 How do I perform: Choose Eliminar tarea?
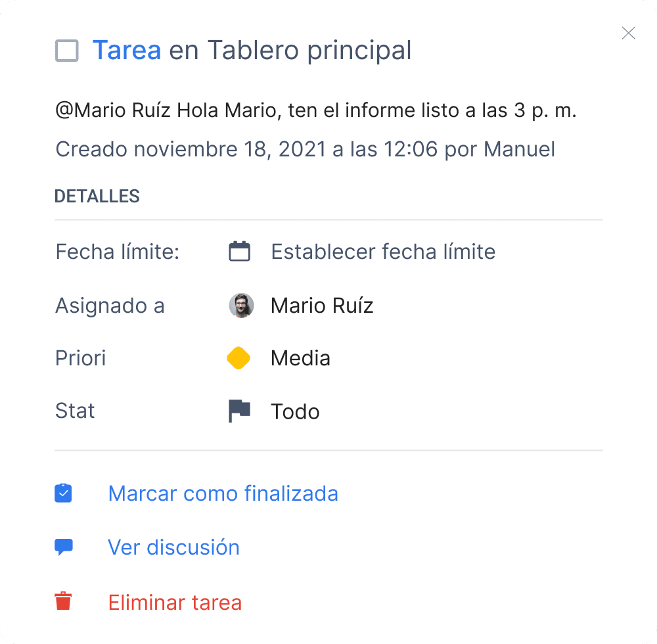click(175, 603)
